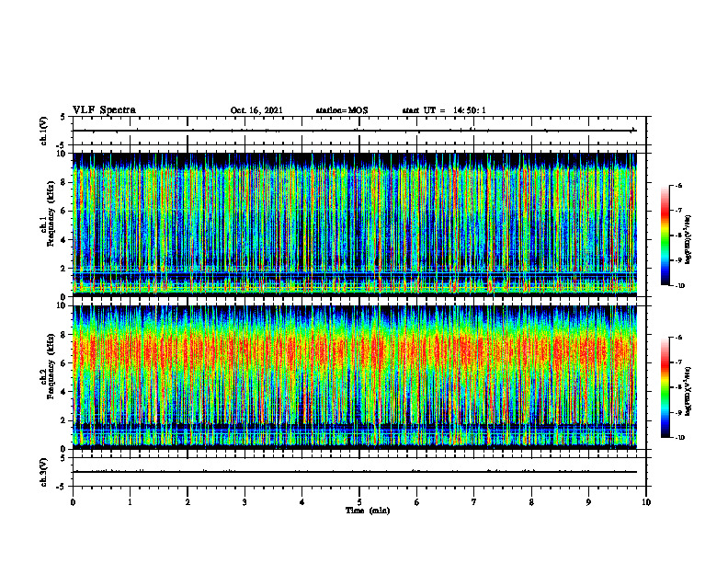Viewport: 728px width, 563px height.
Task: Click the ch.2 spectrogram color scale bar
Action: [x=665, y=387]
